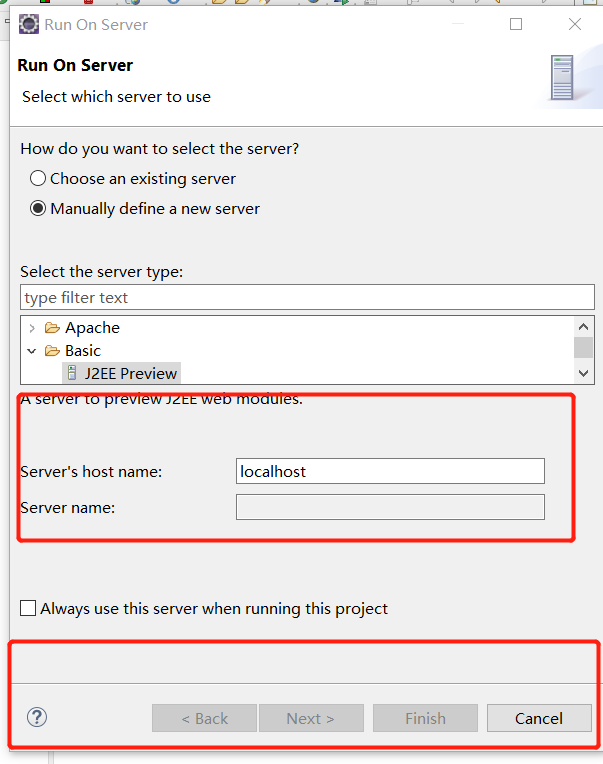Image resolution: width=603 pixels, height=764 pixels.
Task: Collapse the Basic server category
Action: (32, 351)
